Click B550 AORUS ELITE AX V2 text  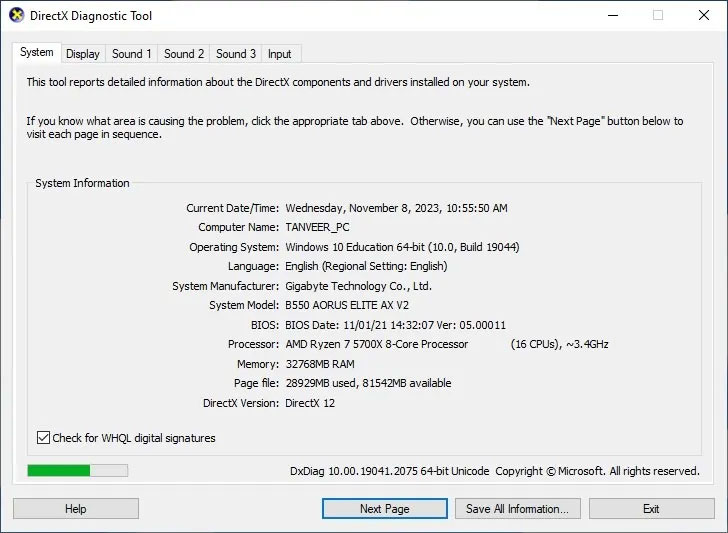[347, 306]
